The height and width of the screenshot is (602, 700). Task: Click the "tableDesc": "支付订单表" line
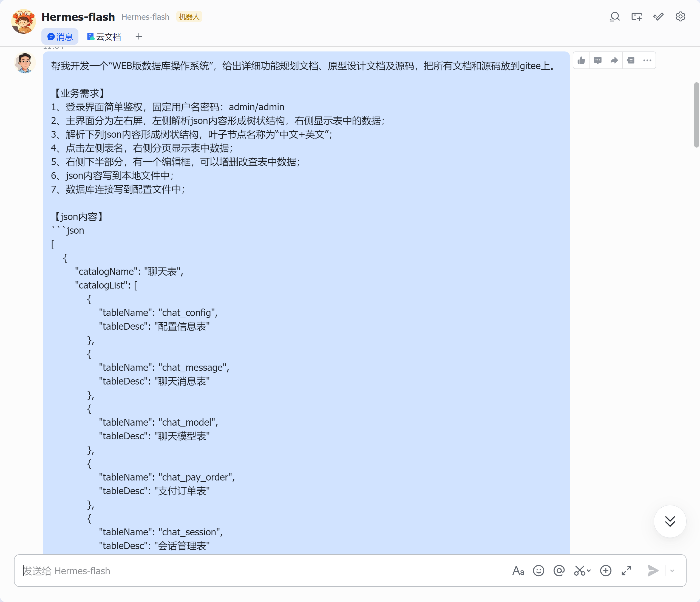(x=154, y=491)
